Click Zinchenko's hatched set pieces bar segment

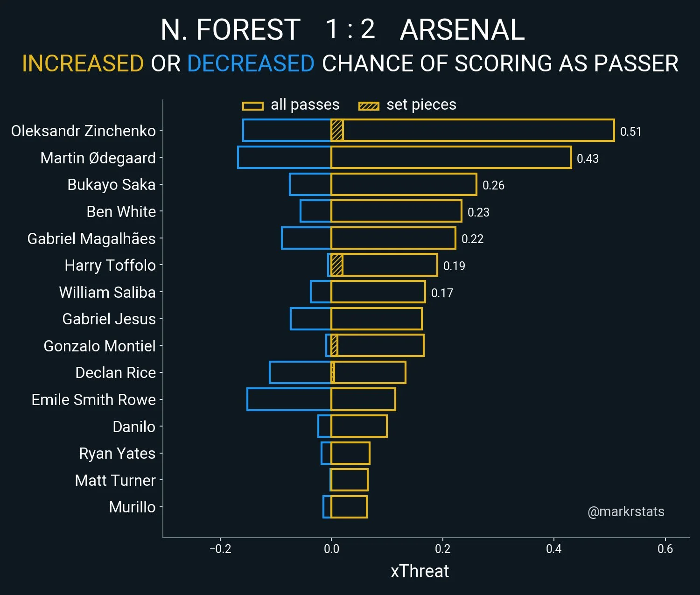(337, 130)
